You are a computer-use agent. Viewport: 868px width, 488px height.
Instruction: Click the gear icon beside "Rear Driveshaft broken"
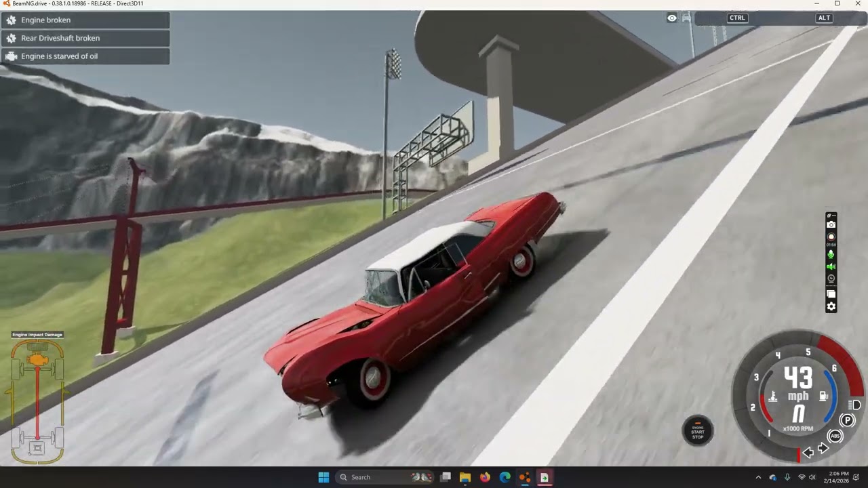click(x=11, y=38)
